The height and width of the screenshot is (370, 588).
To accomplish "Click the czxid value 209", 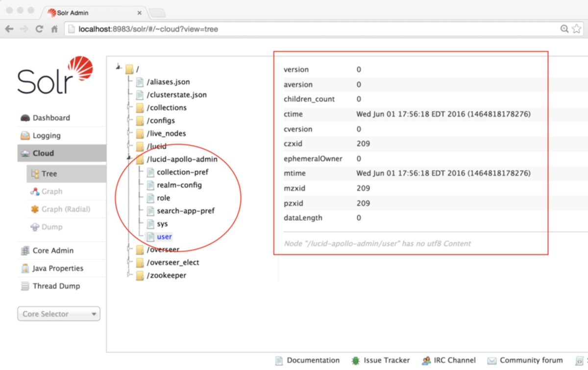I will (363, 144).
